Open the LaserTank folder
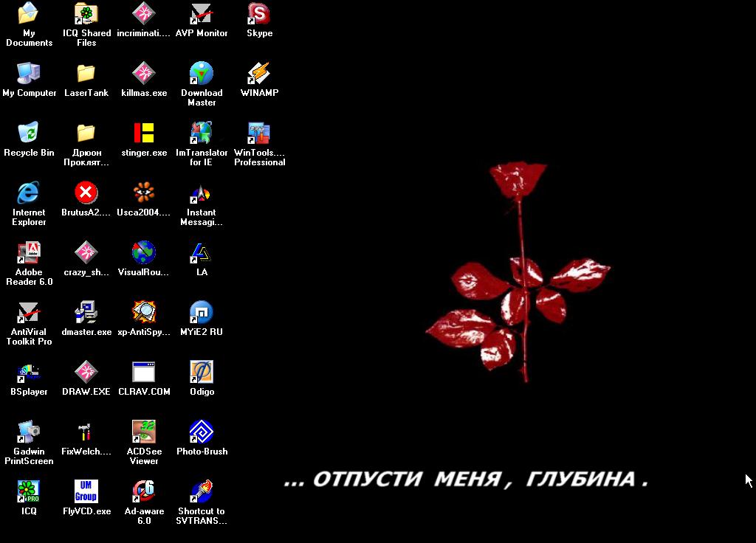 pyautogui.click(x=86, y=73)
